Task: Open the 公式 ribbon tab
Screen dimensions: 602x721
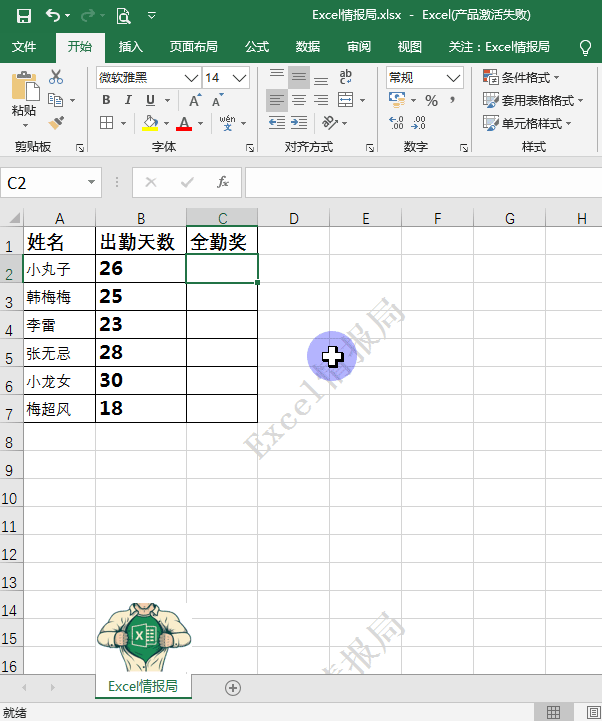Action: (257, 47)
